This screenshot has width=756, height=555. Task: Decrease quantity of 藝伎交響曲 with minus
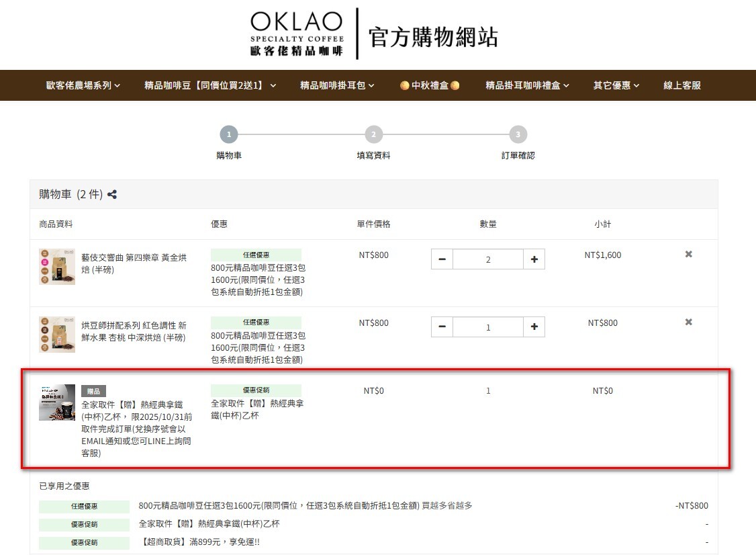(x=442, y=259)
